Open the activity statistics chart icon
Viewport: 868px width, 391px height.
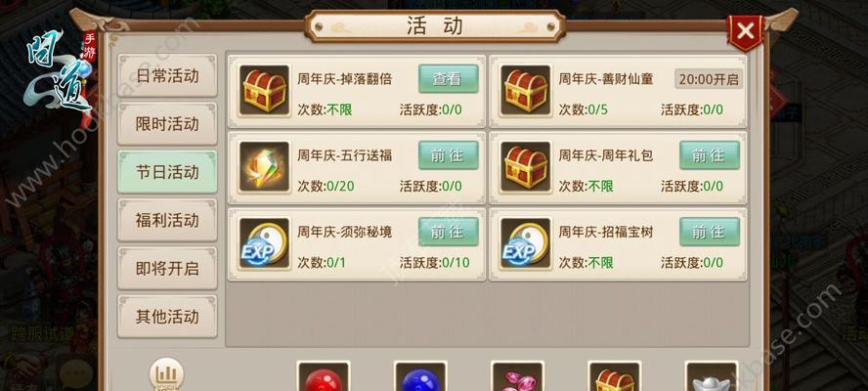coord(166,374)
